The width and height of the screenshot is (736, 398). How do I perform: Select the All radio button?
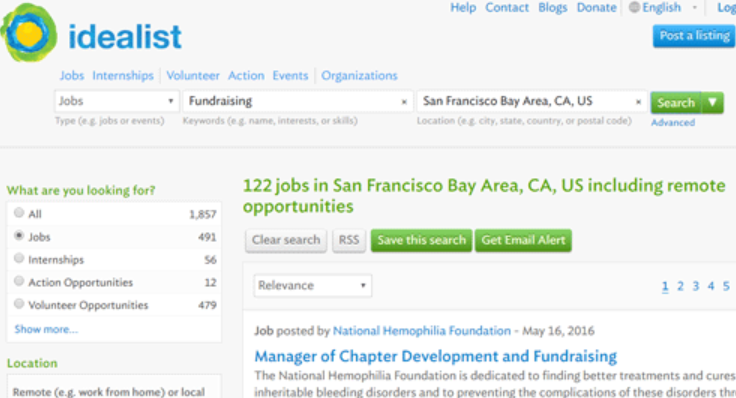[19, 213]
